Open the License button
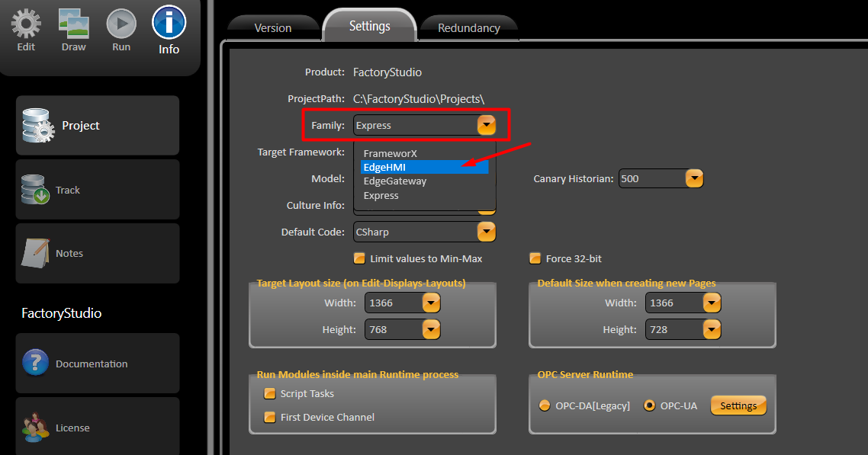868x455 pixels. (x=98, y=426)
